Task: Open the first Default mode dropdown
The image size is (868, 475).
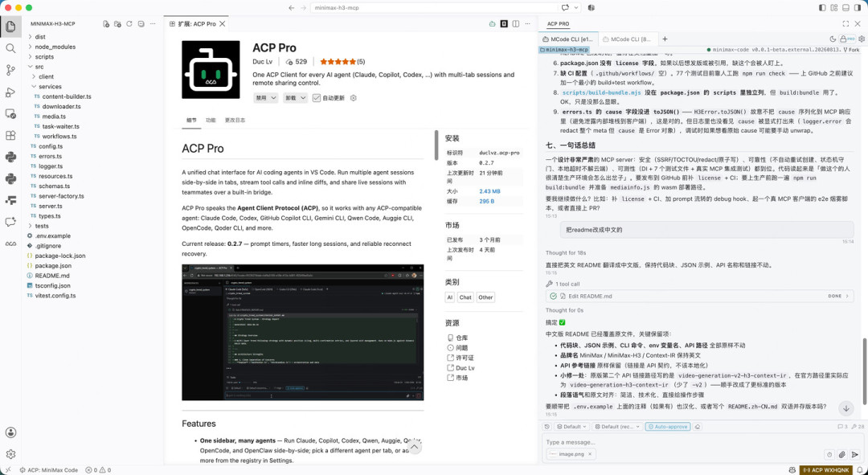Action: [x=571, y=427]
